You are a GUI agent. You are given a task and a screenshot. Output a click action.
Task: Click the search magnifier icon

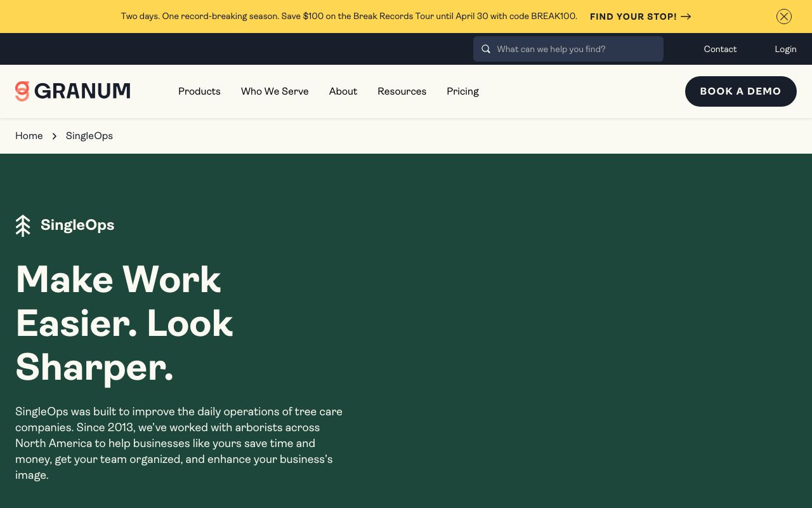[x=486, y=49]
